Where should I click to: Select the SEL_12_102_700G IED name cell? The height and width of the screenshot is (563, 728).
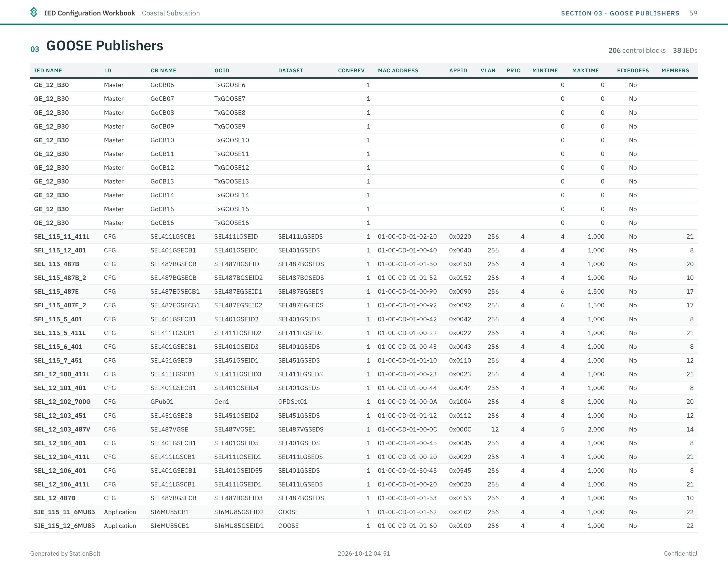[62, 402]
